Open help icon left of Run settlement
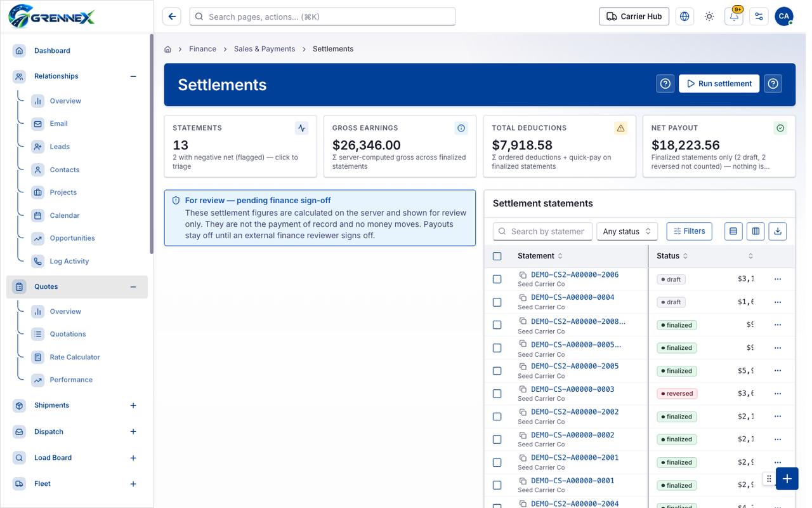 pyautogui.click(x=665, y=84)
